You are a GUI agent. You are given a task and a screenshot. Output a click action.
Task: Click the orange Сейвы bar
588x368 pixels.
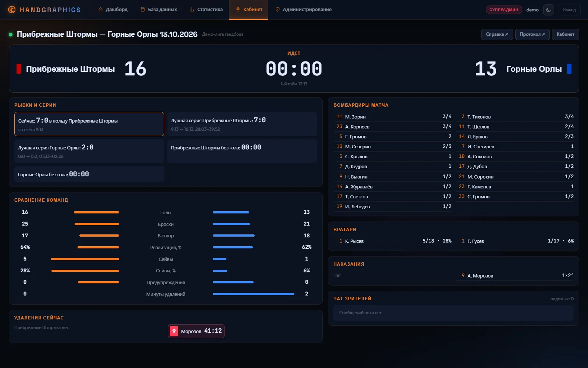85,259
